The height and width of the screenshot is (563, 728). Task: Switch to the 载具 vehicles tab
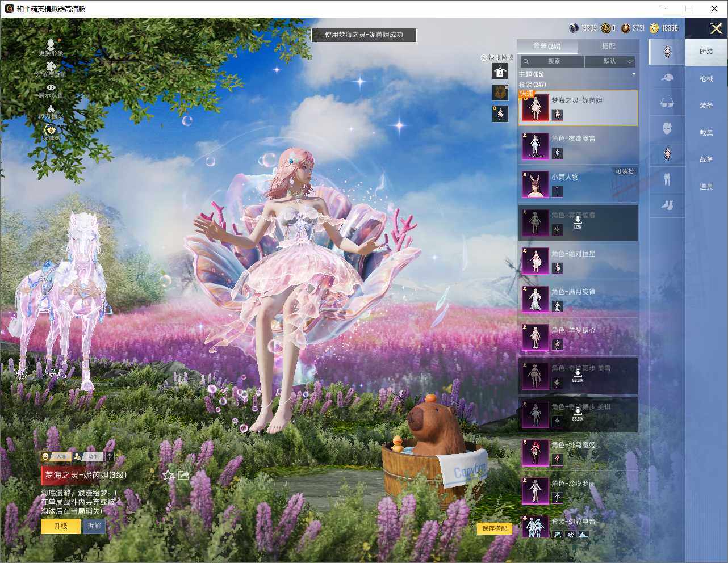(x=706, y=133)
